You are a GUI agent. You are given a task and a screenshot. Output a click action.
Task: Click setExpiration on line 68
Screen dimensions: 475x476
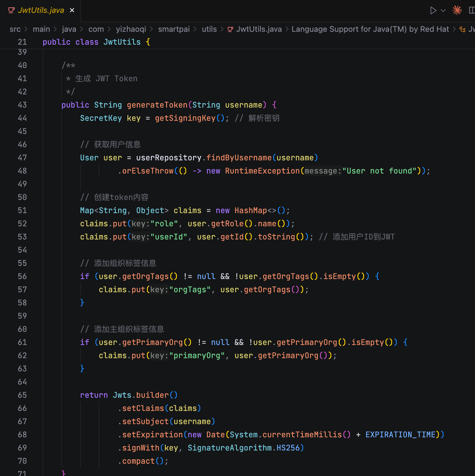pyautogui.click(x=153, y=435)
